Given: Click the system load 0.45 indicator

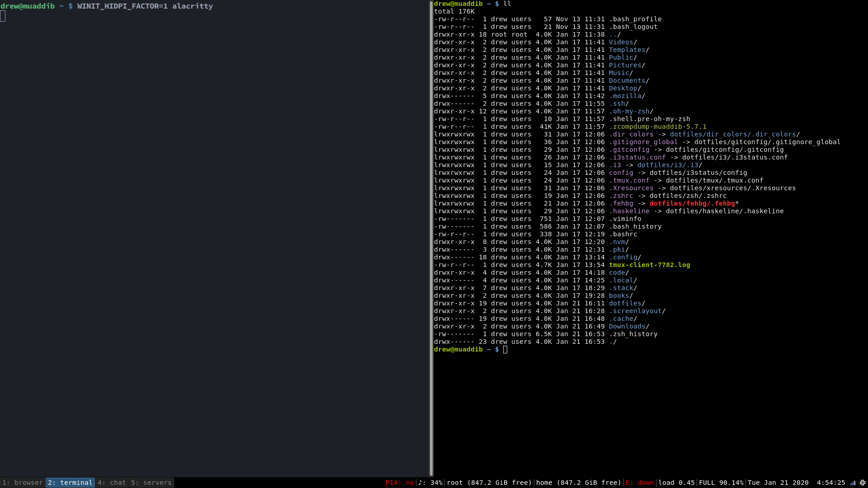Looking at the screenshot, I should tap(676, 483).
